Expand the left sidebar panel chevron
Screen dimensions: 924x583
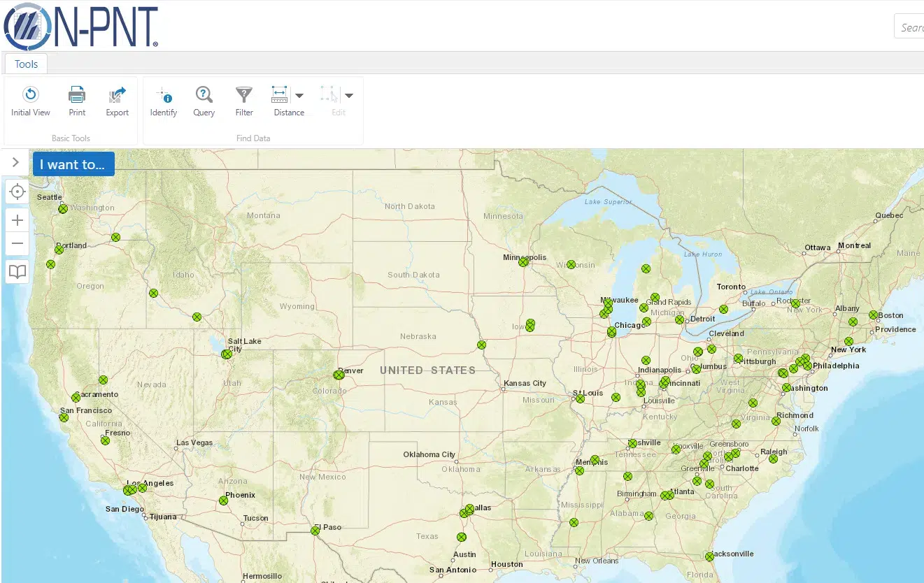[x=15, y=161]
